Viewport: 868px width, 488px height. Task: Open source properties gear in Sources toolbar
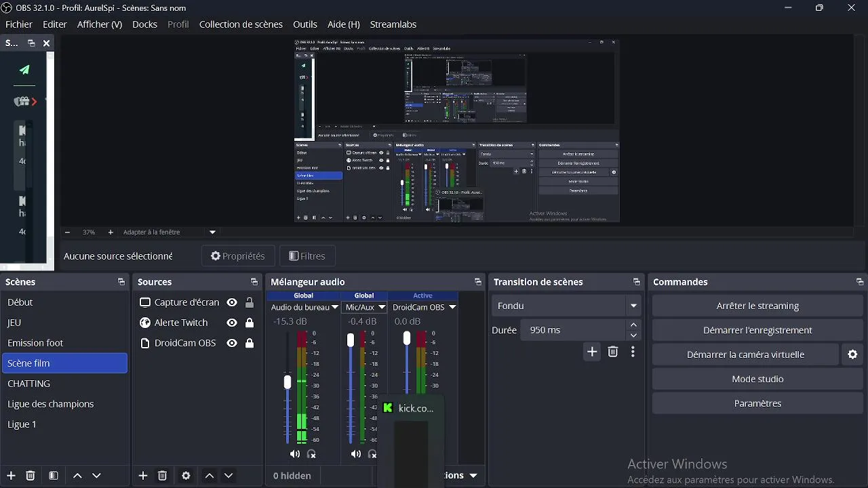pos(186,476)
